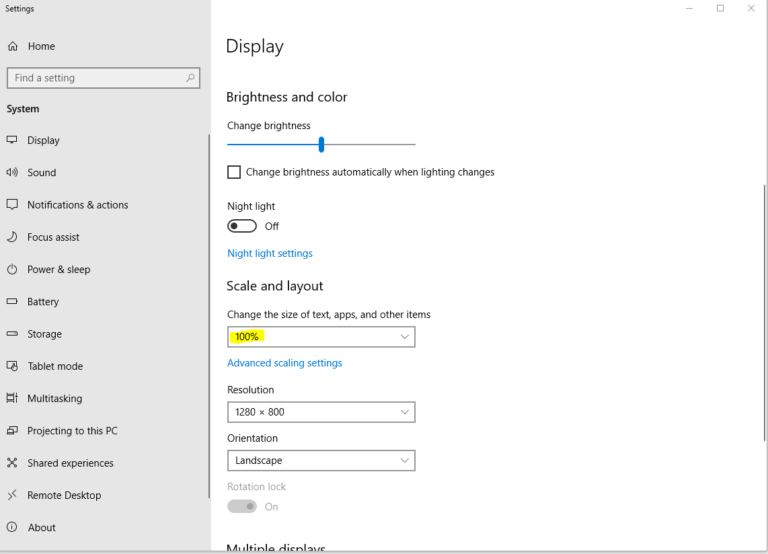Click the Tablet mode icon
768x554 pixels.
coord(12,366)
